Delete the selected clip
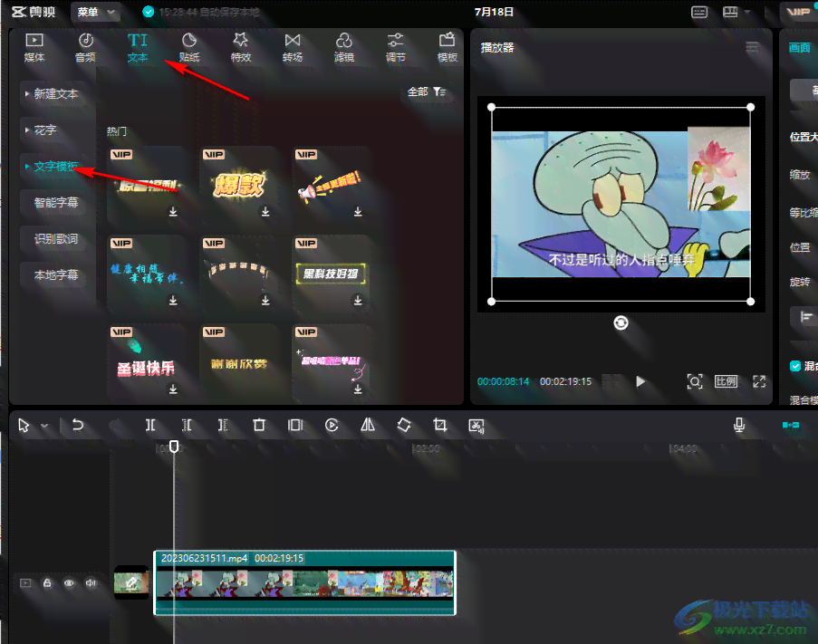The image size is (818, 644). (x=259, y=425)
